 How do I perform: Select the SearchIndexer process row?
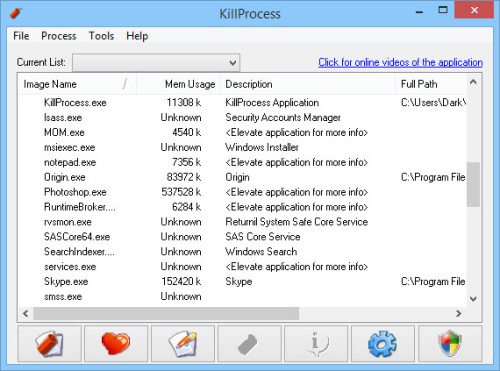click(x=242, y=252)
